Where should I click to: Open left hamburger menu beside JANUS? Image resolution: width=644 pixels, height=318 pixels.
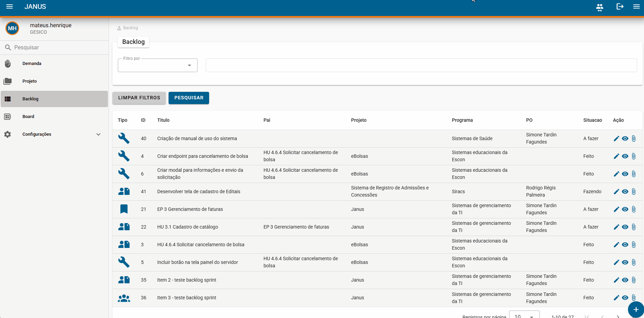point(10,6)
